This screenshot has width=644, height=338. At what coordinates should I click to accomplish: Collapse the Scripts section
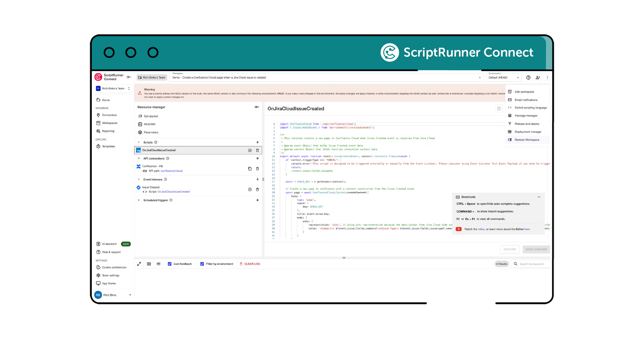click(x=139, y=142)
